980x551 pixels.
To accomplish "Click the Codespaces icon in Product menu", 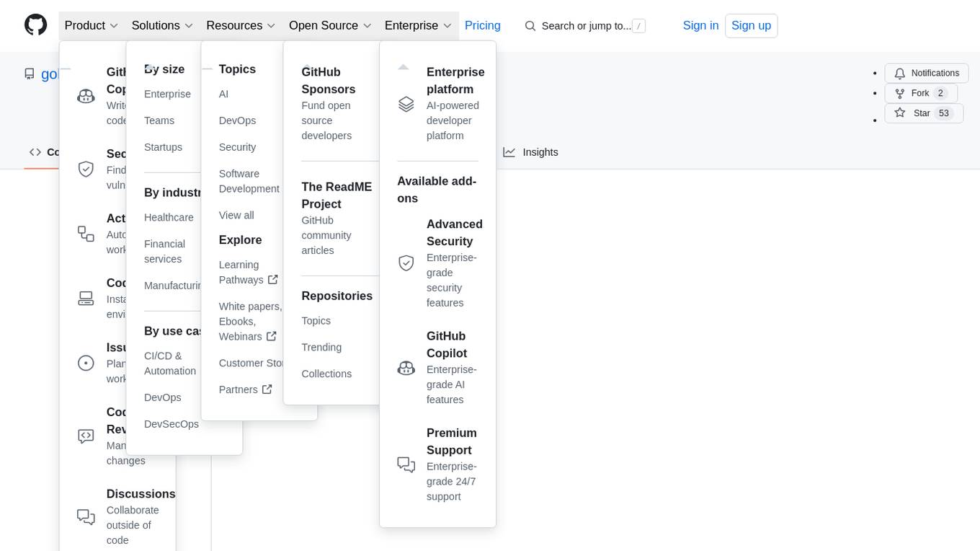I will tap(86, 298).
